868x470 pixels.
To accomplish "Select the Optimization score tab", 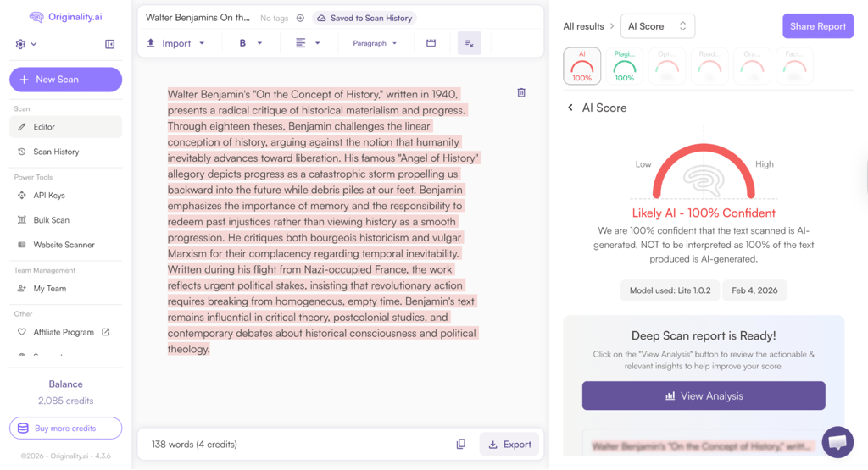I will tap(667, 66).
